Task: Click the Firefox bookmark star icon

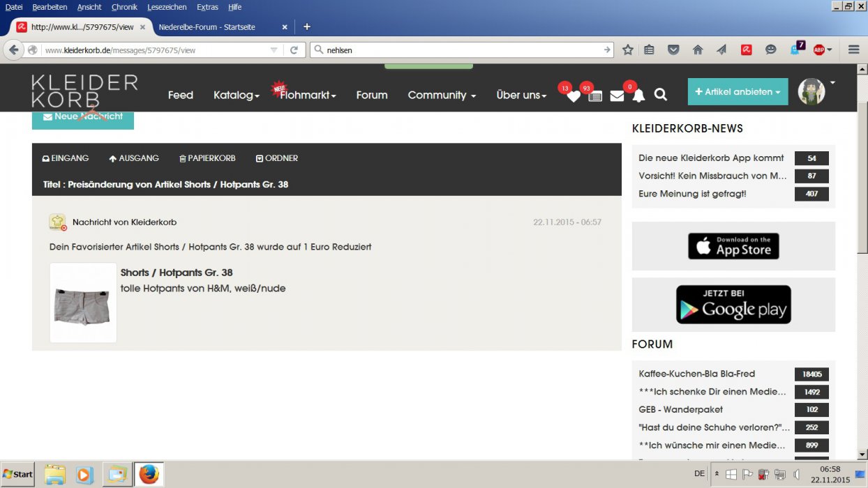Action: tap(627, 49)
